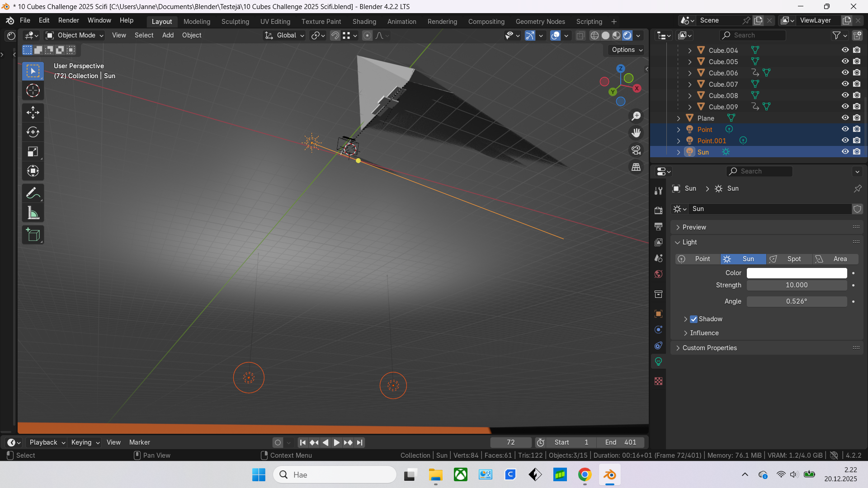Hide the Plane object in viewport
This screenshot has width=868, height=488.
coord(845,118)
